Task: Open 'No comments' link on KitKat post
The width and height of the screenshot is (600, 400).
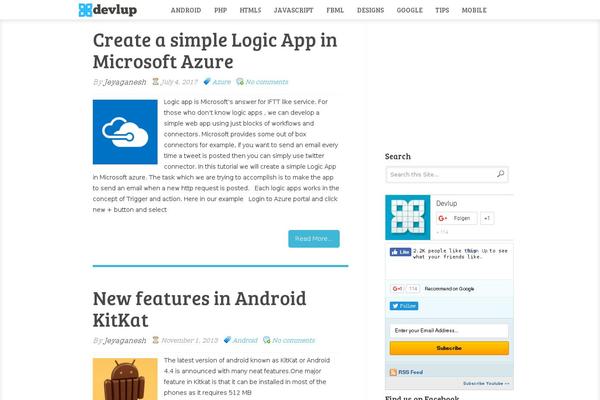Action: point(293,340)
